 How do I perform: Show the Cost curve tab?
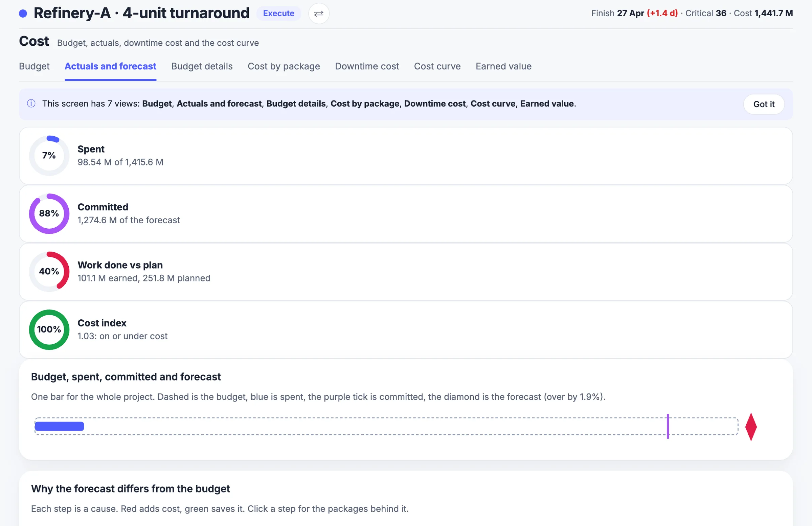[437, 66]
